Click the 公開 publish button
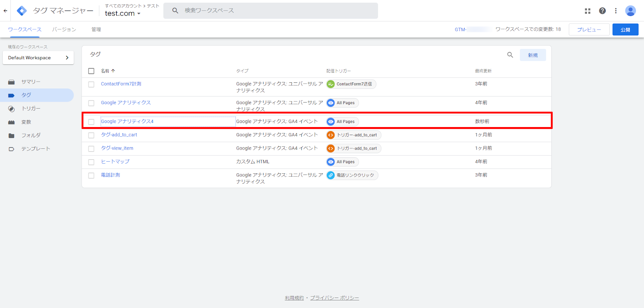This screenshot has width=644, height=308. coord(625,30)
